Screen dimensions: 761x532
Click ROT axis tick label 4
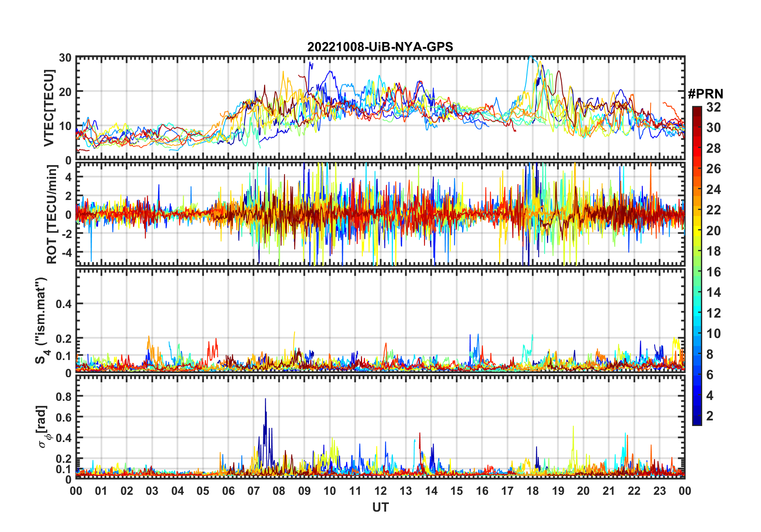[x=69, y=177]
